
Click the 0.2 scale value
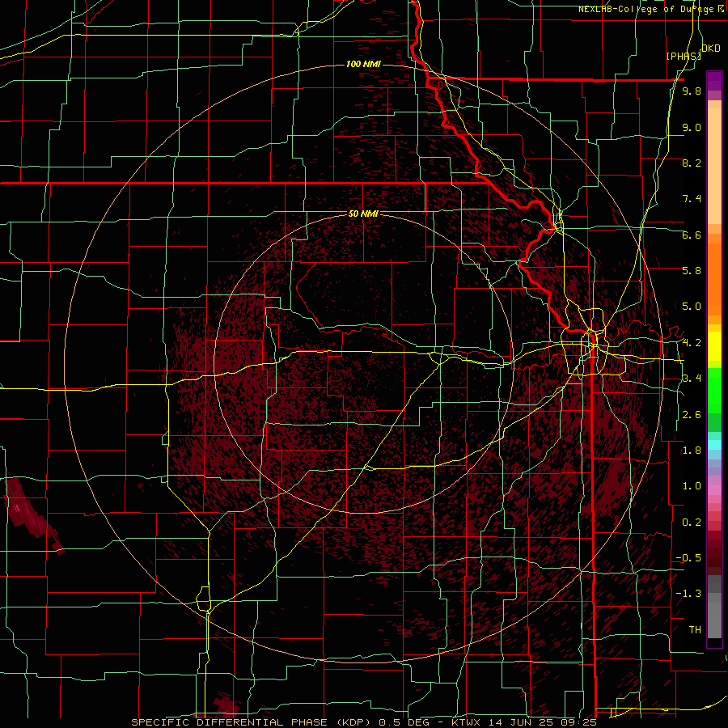click(692, 523)
